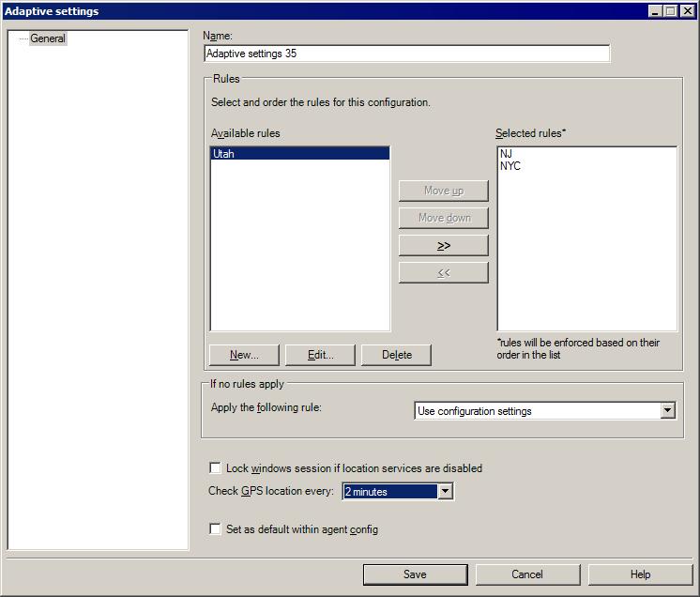Select General in the left tree
This screenshot has height=597, width=700.
tap(48, 38)
